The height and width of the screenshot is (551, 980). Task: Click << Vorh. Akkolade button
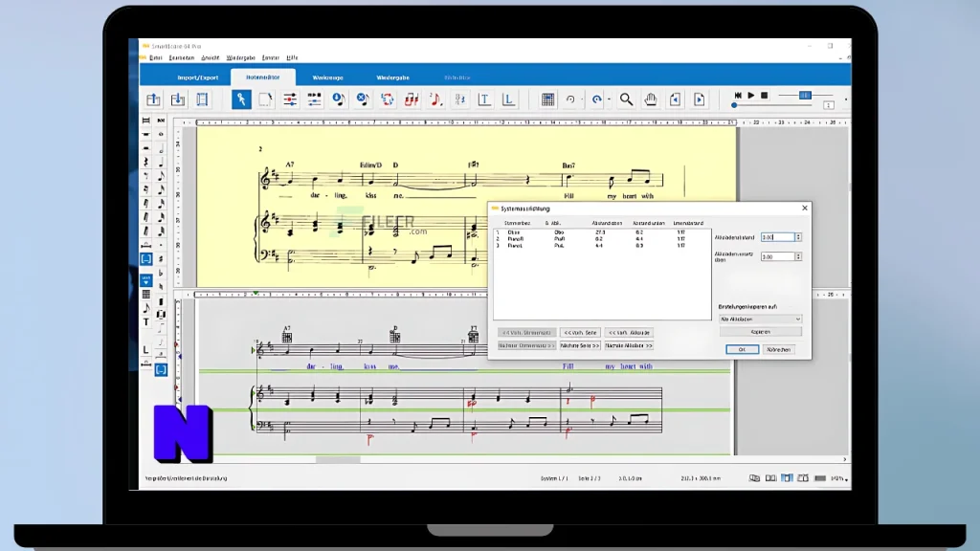[x=629, y=332]
